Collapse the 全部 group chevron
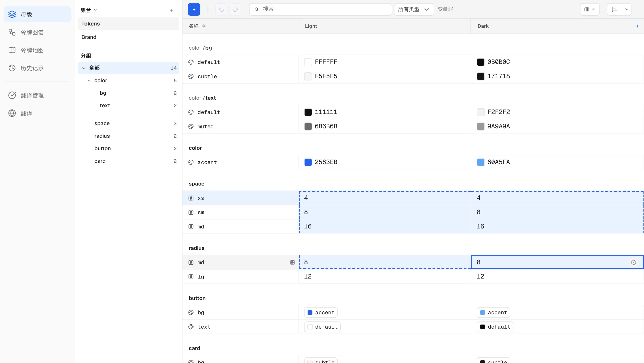 [84, 68]
